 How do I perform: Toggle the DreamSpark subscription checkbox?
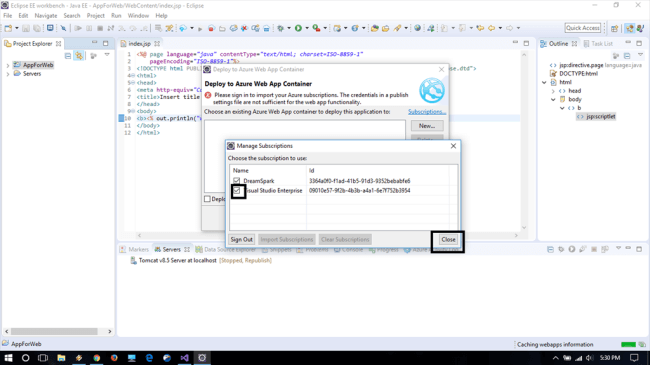coord(237,181)
